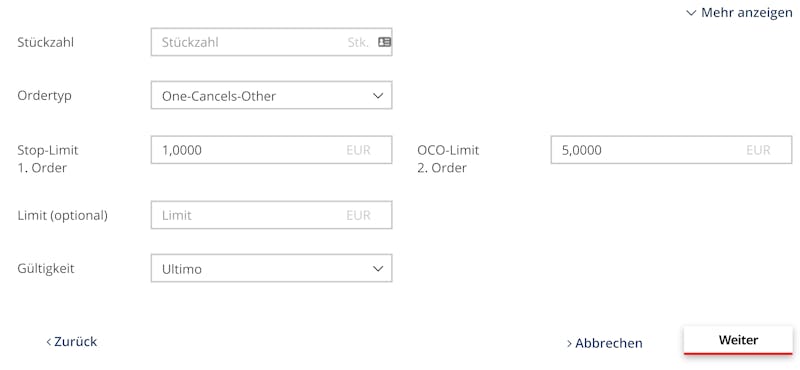The image size is (800, 370).
Task: Go back with the Zurück link
Action: pos(71,341)
